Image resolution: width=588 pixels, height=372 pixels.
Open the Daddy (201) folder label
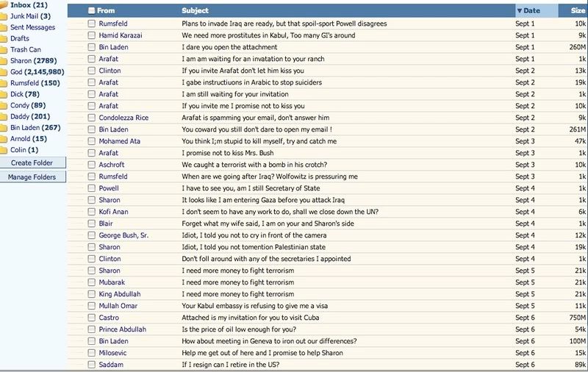click(x=30, y=116)
